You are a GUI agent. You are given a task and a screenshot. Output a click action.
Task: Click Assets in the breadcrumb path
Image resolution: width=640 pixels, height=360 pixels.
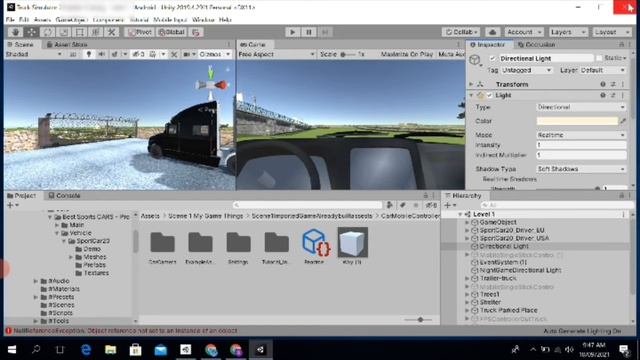tap(150, 216)
